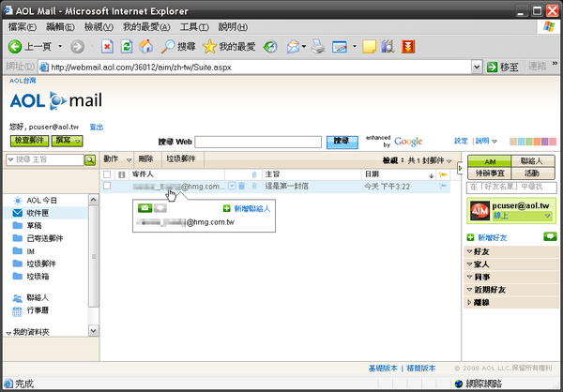
Task: Click the IE Back arrow icon
Action: 15,46
